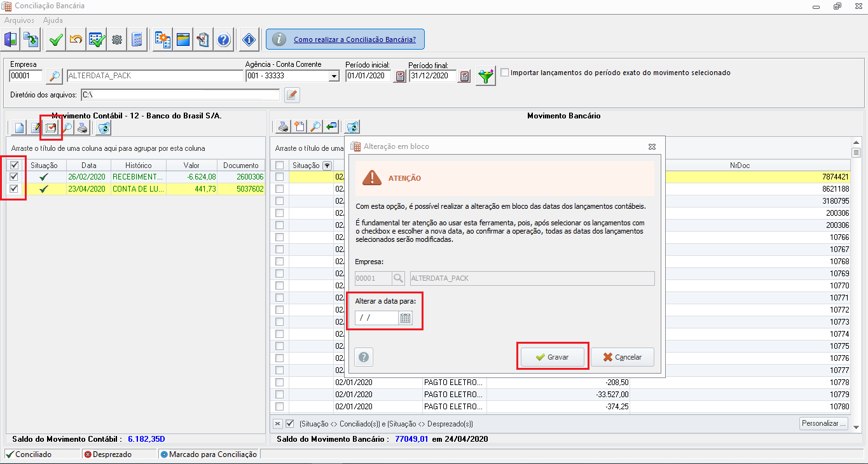Open the Situação column filter dropdown

coord(327,165)
